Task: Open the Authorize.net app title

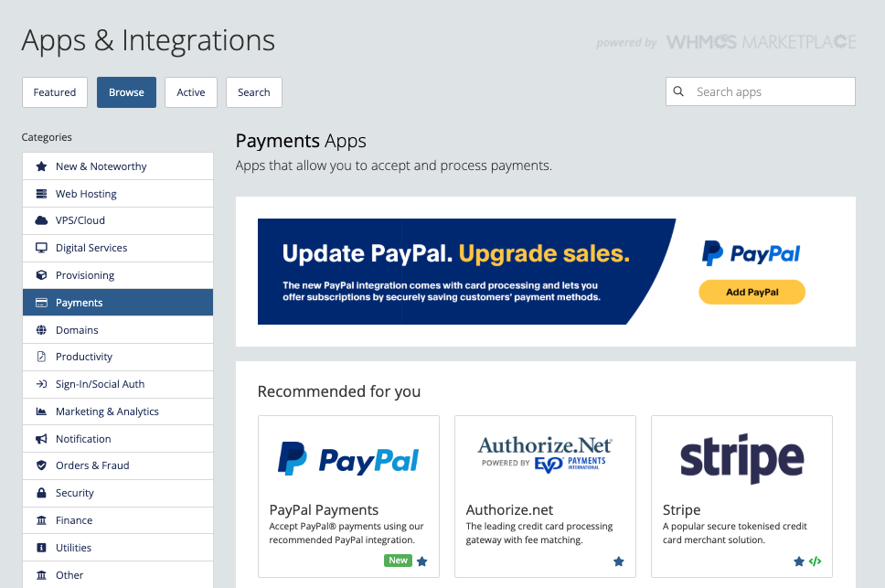Action: (509, 509)
